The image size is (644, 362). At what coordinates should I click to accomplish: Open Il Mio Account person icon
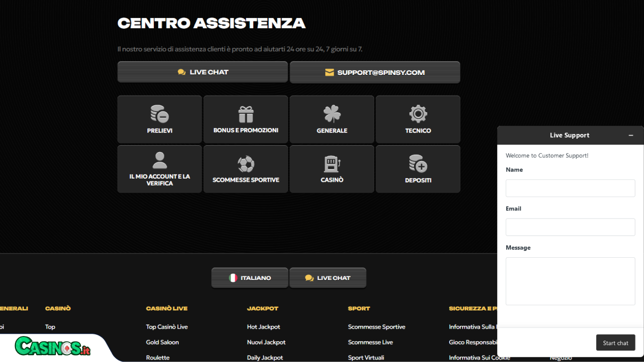tap(160, 160)
